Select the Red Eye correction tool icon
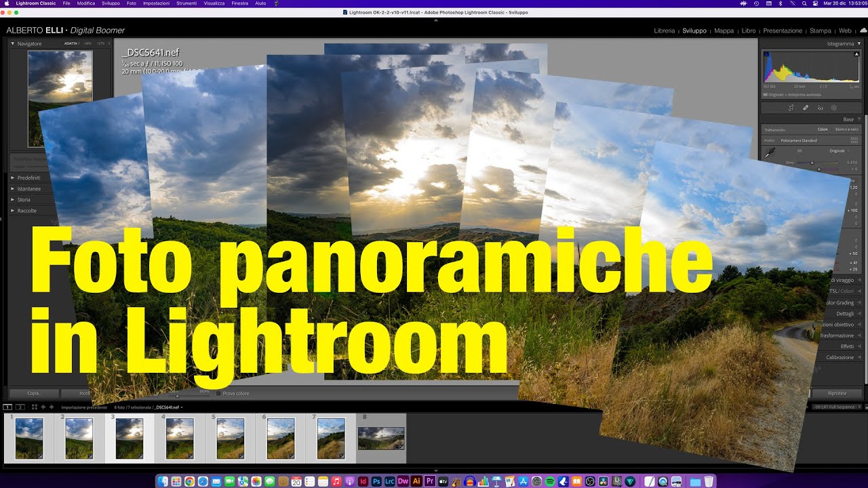This screenshot has height=488, width=868. [821, 108]
